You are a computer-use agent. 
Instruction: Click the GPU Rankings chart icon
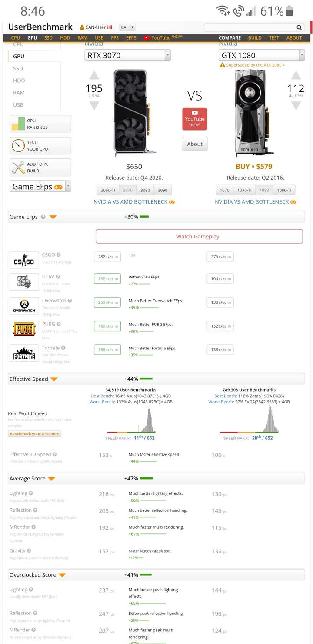coord(18,124)
